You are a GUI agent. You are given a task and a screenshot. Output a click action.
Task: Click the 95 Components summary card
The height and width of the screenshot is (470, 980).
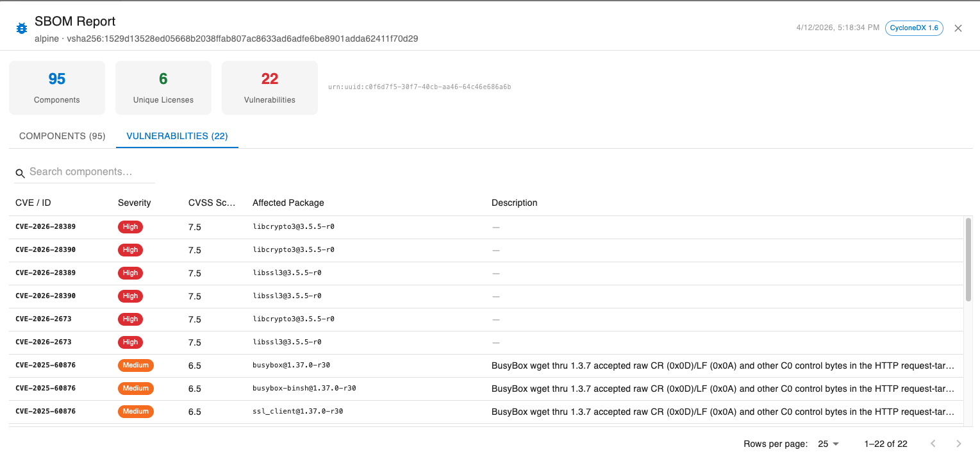56,87
